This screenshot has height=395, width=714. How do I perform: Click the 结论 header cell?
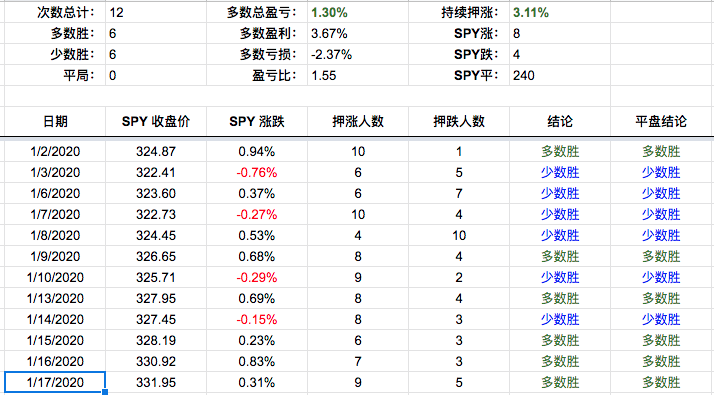[x=560, y=121]
